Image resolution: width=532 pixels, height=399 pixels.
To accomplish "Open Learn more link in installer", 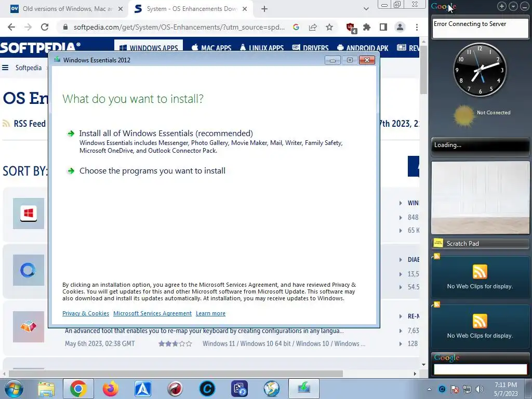I will (x=210, y=313).
